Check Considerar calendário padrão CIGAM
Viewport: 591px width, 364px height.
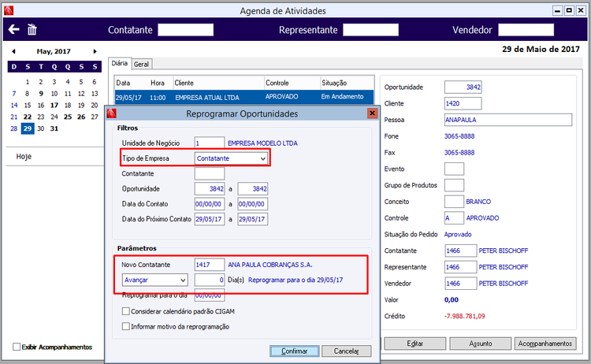point(126,311)
